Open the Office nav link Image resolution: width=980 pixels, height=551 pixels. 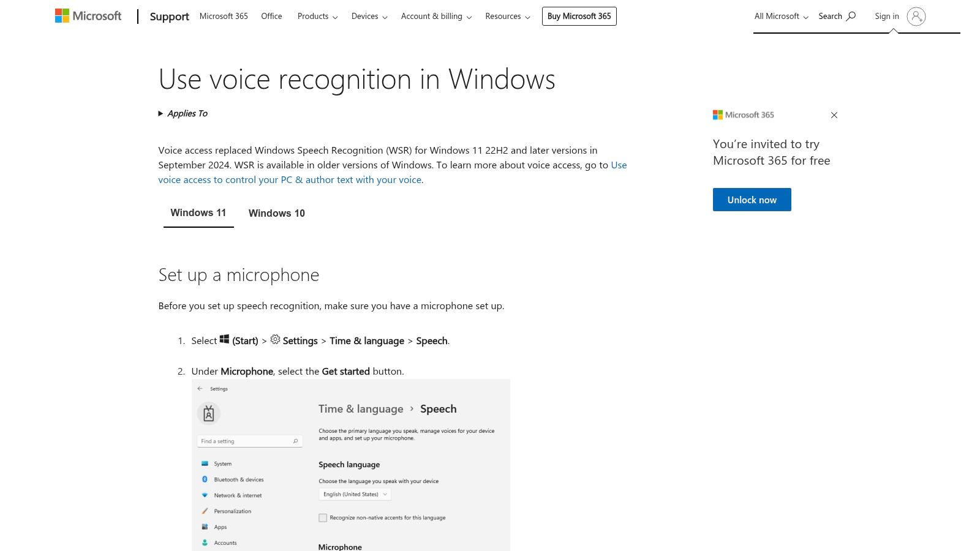tap(271, 16)
